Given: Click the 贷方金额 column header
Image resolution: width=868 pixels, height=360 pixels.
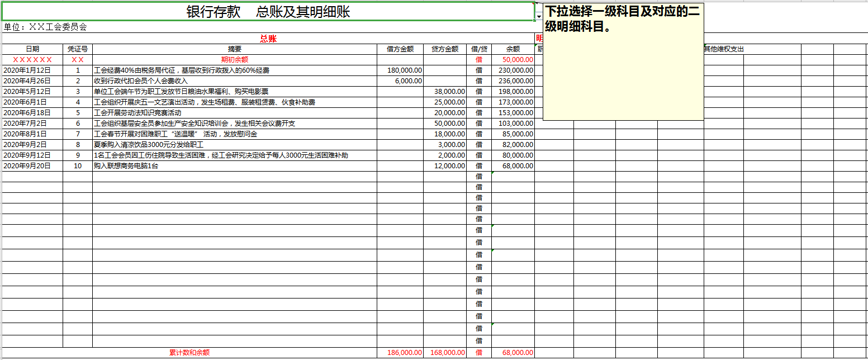Looking at the screenshot, I should click(x=445, y=49).
